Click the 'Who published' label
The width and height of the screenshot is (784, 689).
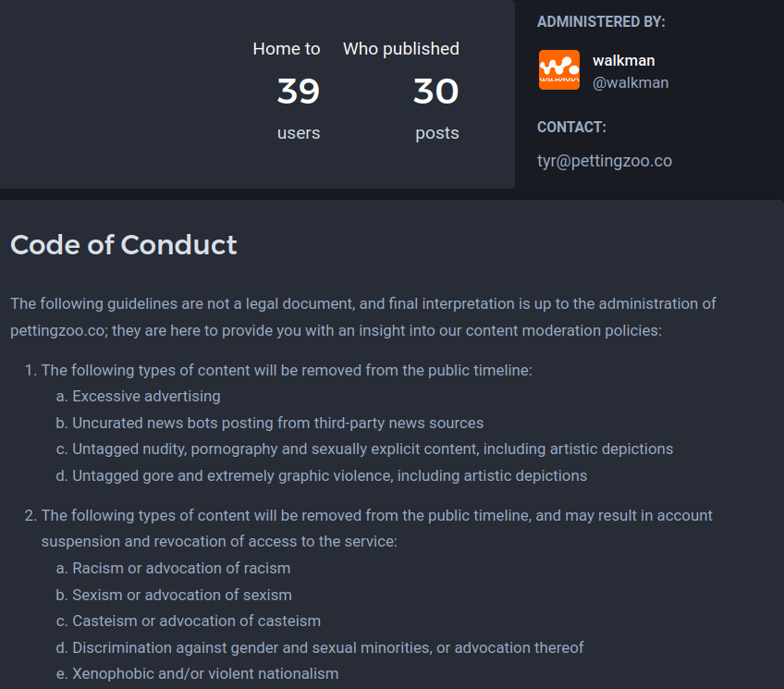click(x=400, y=49)
